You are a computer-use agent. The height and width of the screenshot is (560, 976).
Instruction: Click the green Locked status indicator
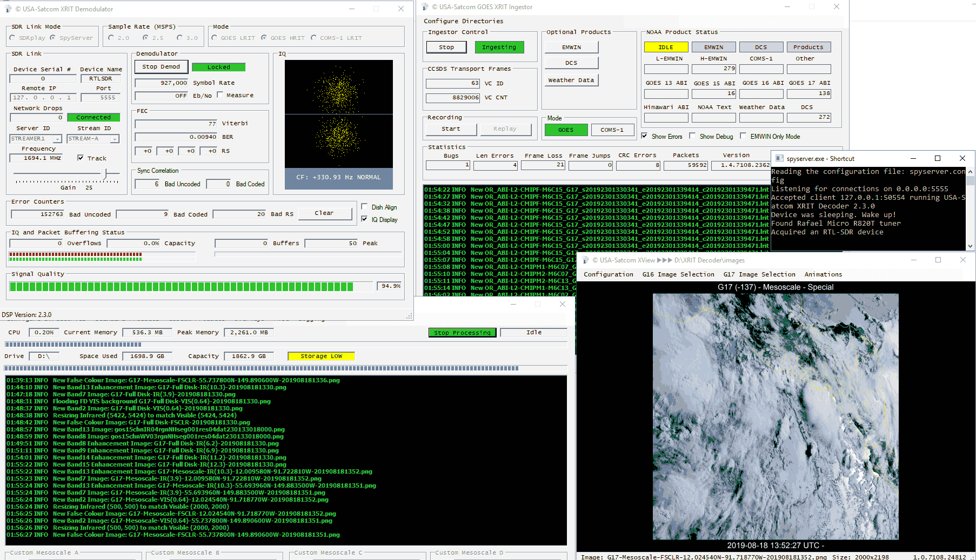tap(219, 67)
